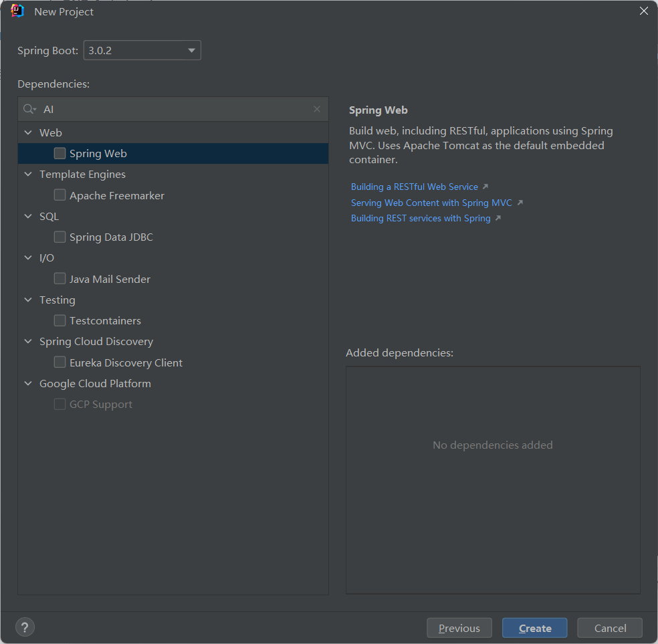
Task: Collapse the Web category
Action: (28, 132)
